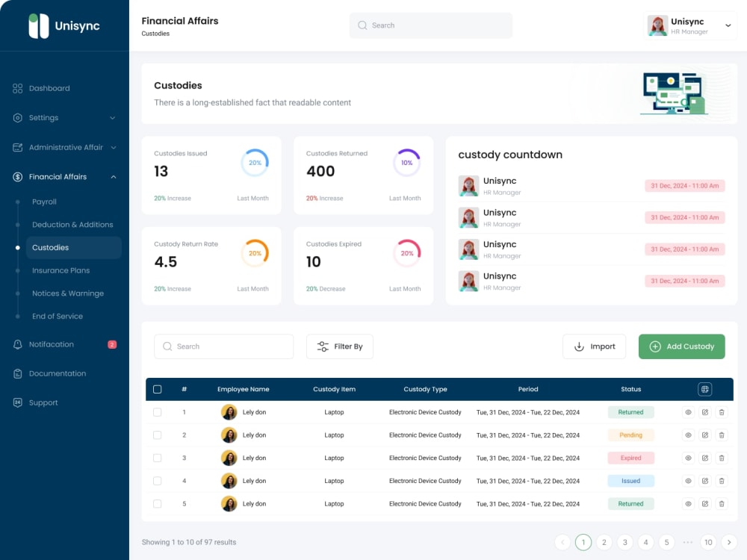The height and width of the screenshot is (560, 747).
Task: Click the first custody countdown date badge
Action: click(x=684, y=186)
